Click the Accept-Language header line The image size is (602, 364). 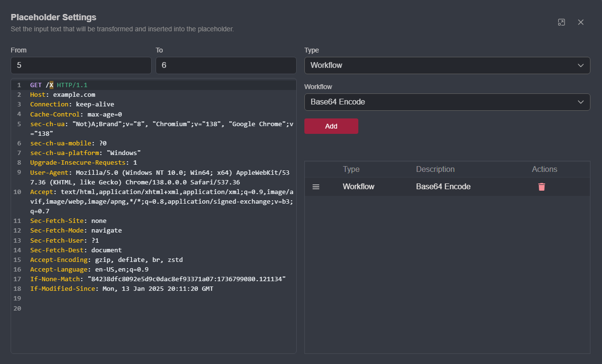pos(89,270)
